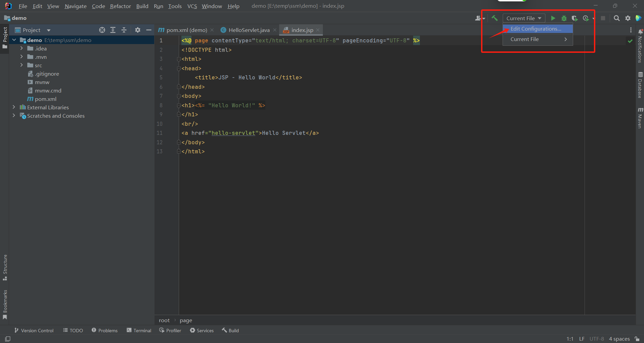
Task: Expand Scratches and Consoles node
Action: coord(14,116)
